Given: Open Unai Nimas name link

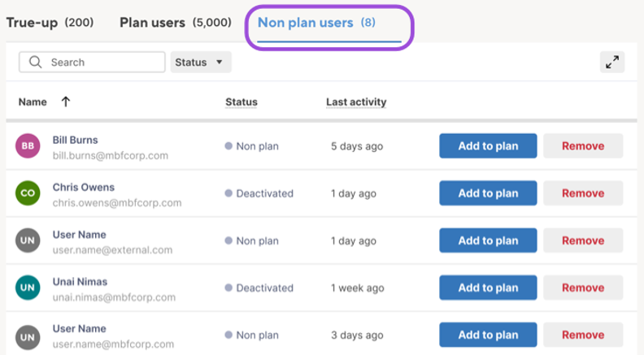Looking at the screenshot, I should tap(80, 282).
